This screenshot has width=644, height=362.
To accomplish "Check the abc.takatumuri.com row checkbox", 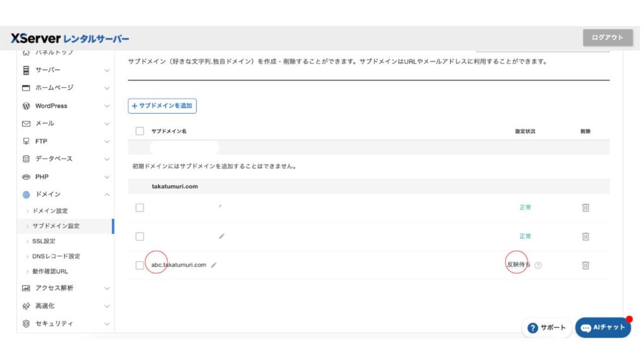I will pyautogui.click(x=140, y=265).
